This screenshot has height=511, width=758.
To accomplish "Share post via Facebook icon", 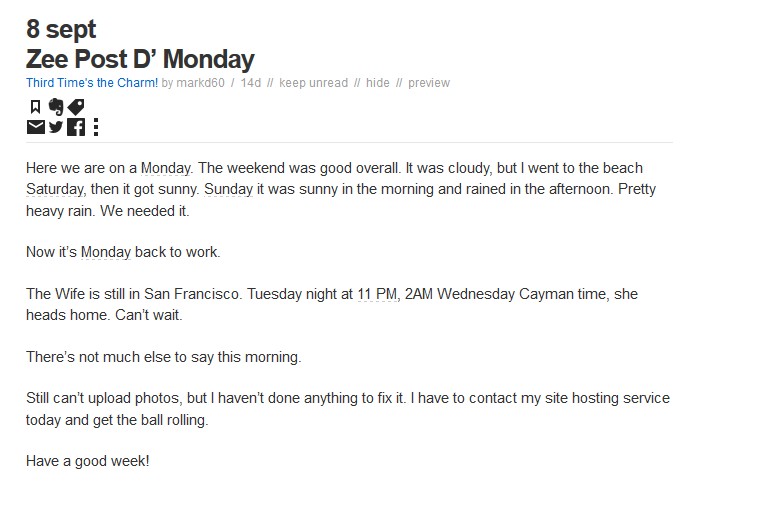I will pos(76,127).
